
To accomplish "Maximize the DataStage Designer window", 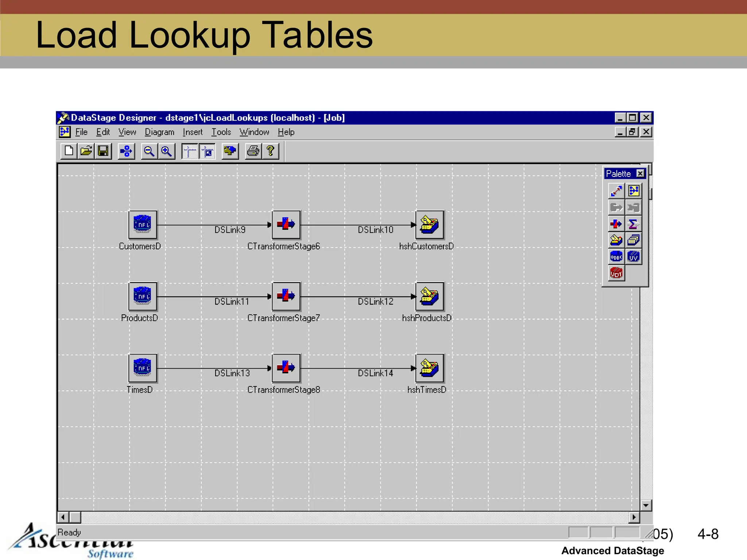I will coord(633,118).
